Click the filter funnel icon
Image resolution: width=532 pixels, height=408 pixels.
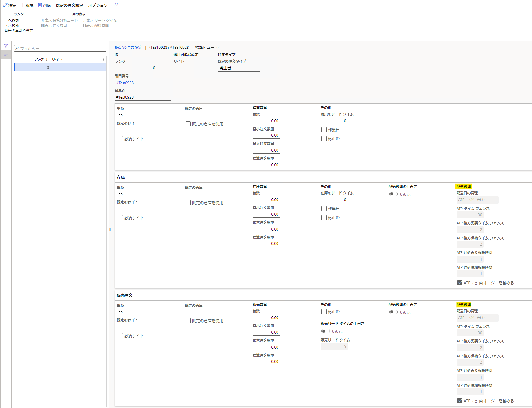coord(6,46)
